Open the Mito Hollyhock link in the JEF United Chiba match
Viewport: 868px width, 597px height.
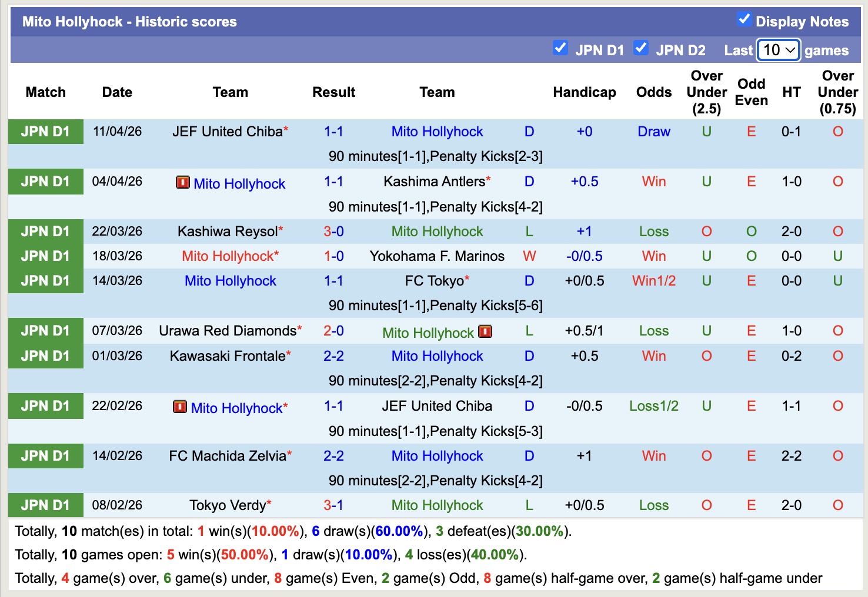click(436, 132)
